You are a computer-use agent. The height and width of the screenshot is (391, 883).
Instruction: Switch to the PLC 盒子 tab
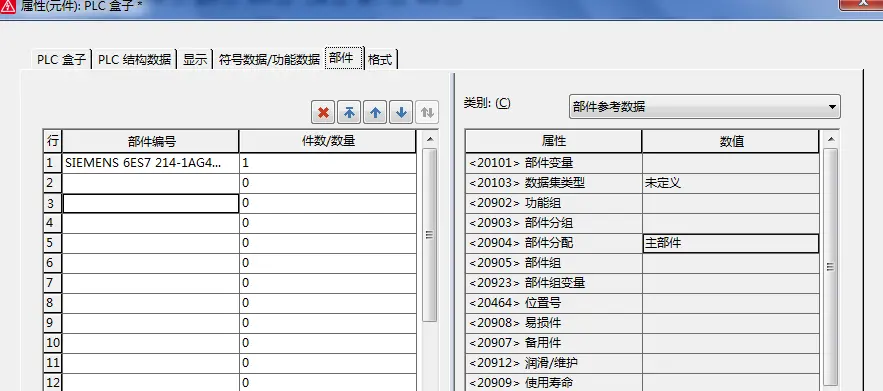click(x=61, y=59)
